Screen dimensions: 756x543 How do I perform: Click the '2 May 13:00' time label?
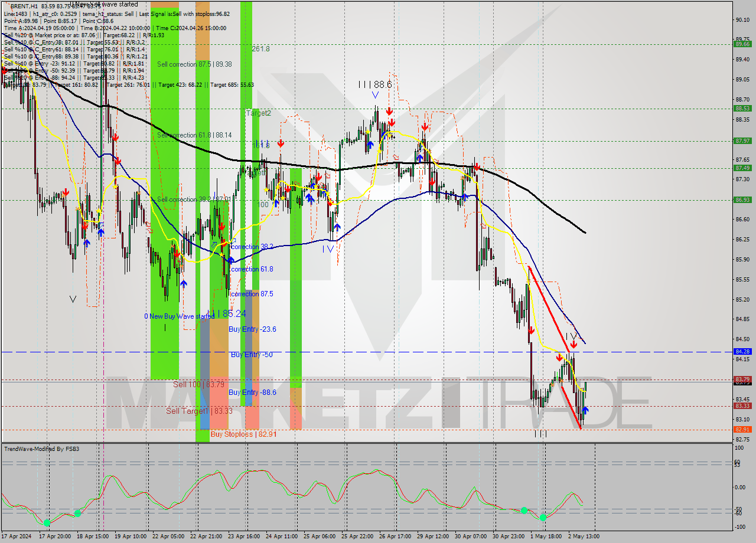coord(584,537)
